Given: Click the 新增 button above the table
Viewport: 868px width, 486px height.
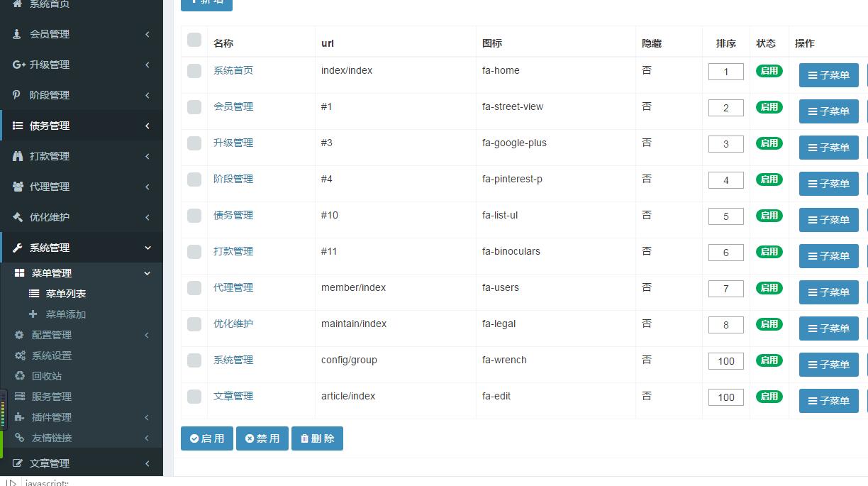Looking at the screenshot, I should (x=206, y=2).
